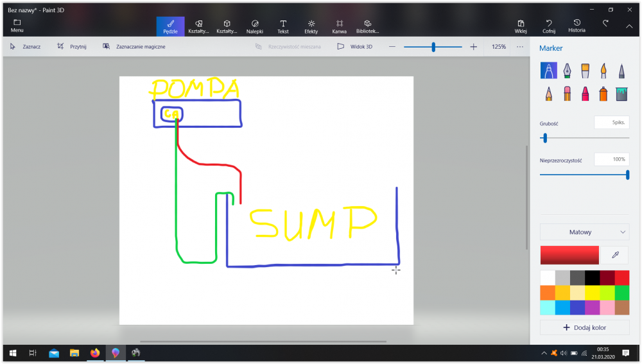
Task: Click the Grubość thickness input field
Action: (611, 122)
